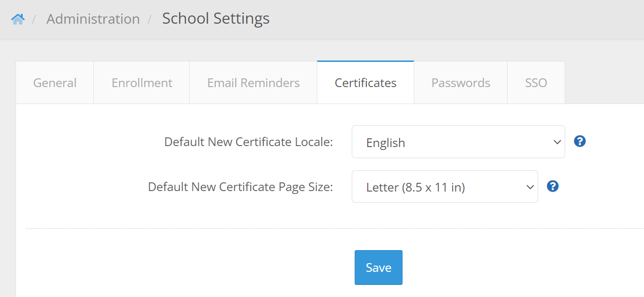Click School Settings breadcrumb title
This screenshot has width=644, height=297.
click(216, 18)
